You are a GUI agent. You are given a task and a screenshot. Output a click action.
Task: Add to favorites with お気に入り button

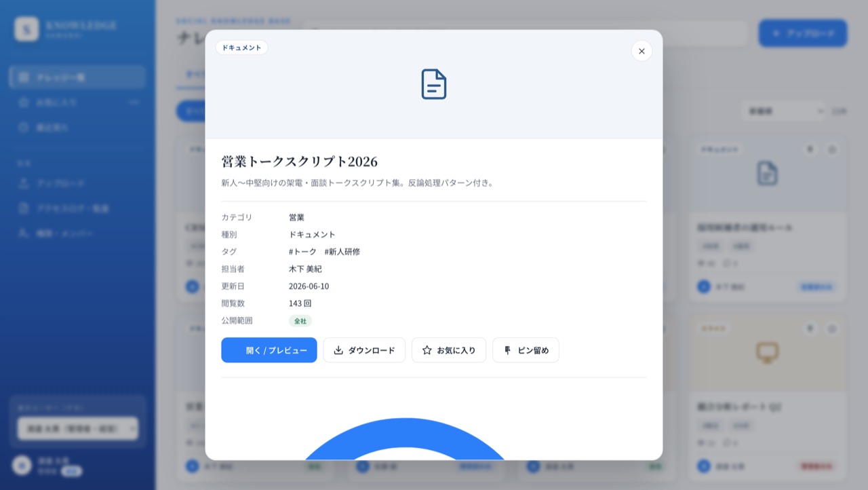point(449,350)
